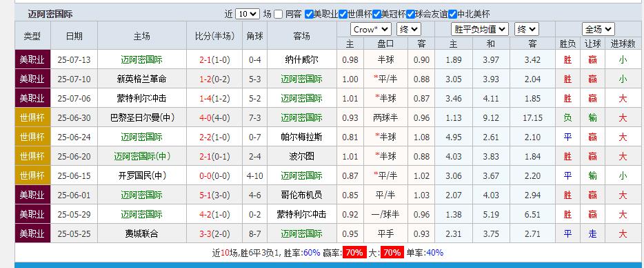Uncheck the 世俱杯 league filter
The image size is (644, 268).
point(343,15)
